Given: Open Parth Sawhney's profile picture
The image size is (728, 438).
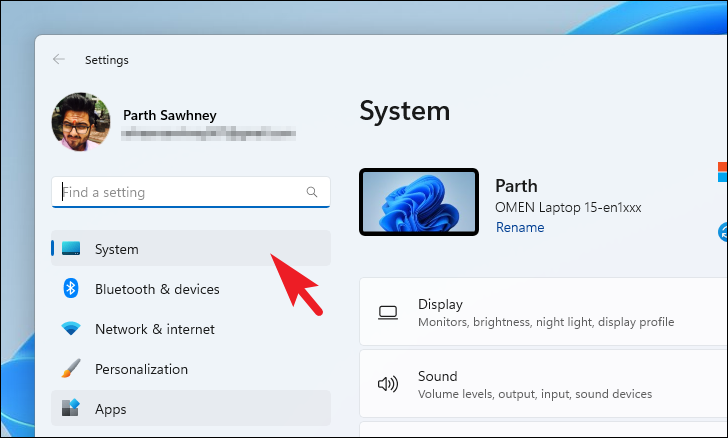Looking at the screenshot, I should pyautogui.click(x=81, y=122).
